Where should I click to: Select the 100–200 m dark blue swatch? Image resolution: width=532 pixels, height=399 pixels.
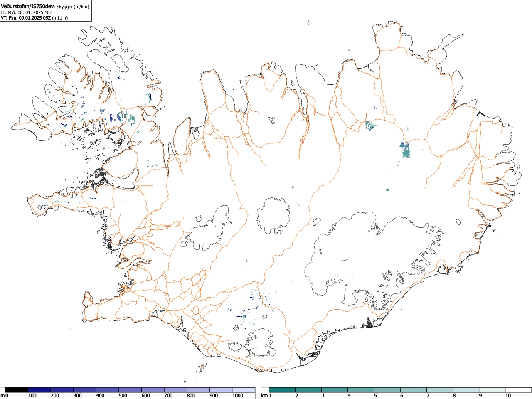point(39,390)
